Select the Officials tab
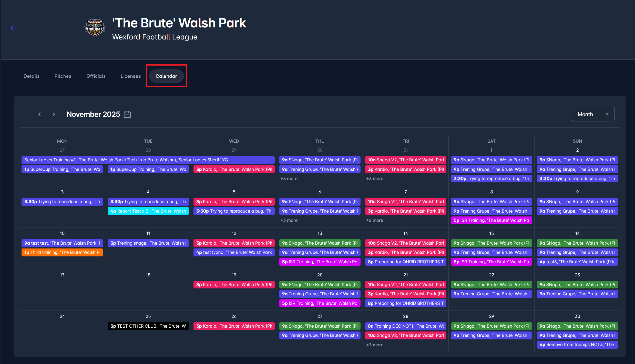The width and height of the screenshot is (635, 364). (96, 76)
